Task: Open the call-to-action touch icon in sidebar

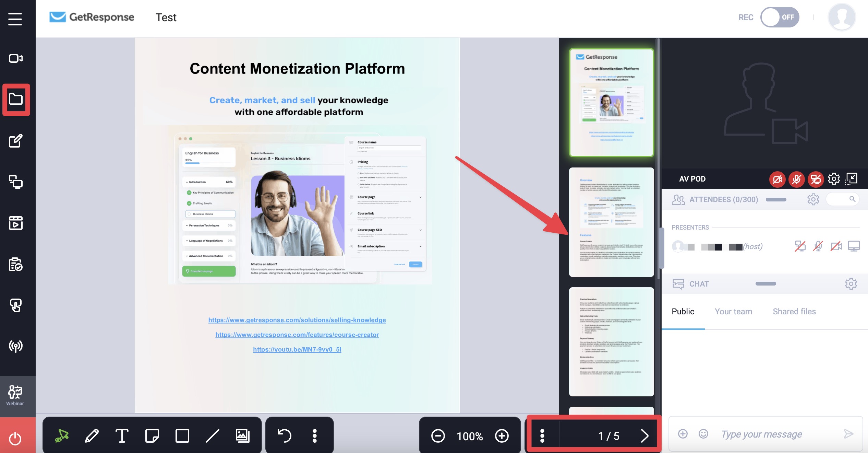Action: [16, 305]
